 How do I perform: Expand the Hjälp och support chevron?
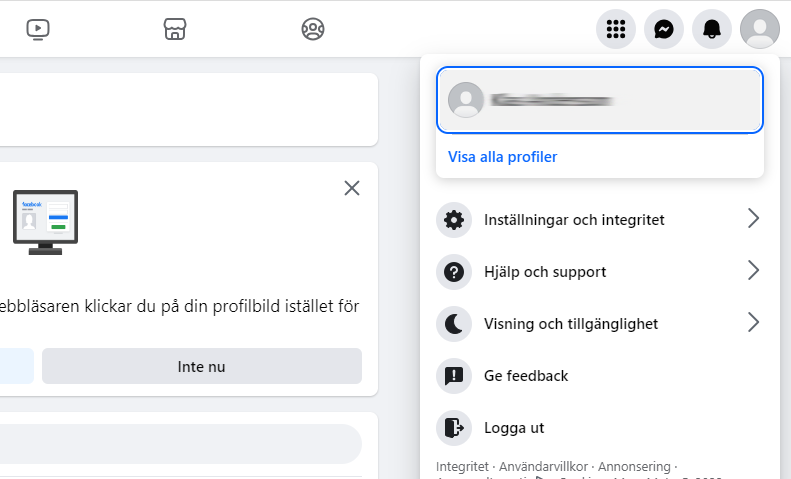coord(753,271)
